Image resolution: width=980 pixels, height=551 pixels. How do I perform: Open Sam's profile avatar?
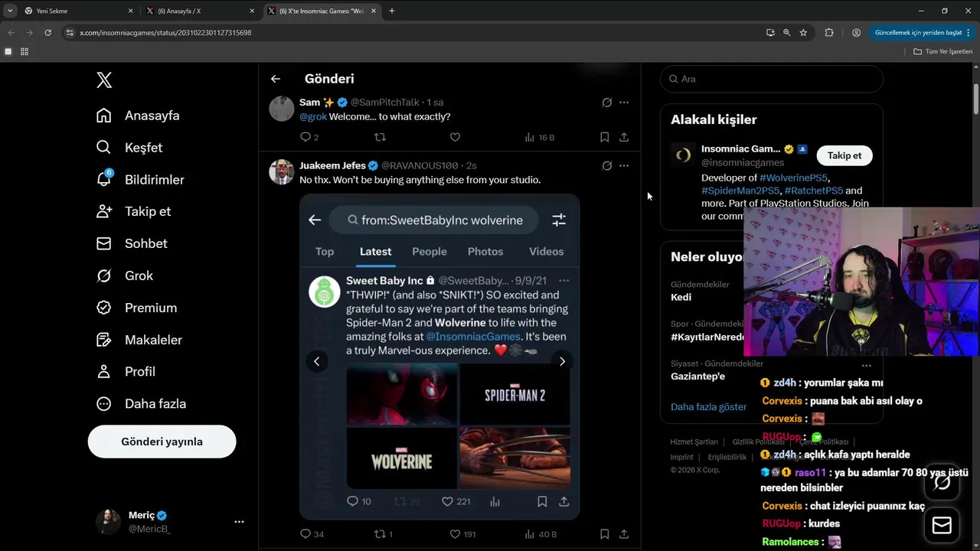[282, 109]
